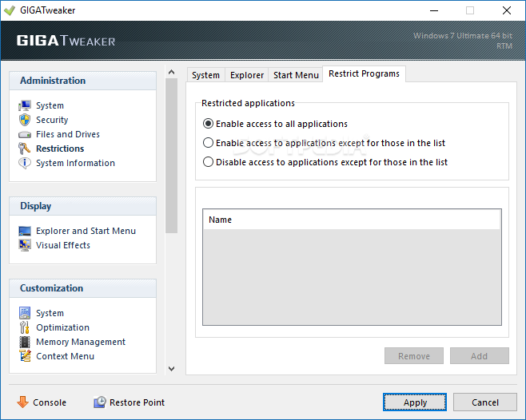
Task: Click the Restore Point clock icon
Action: coord(100,402)
